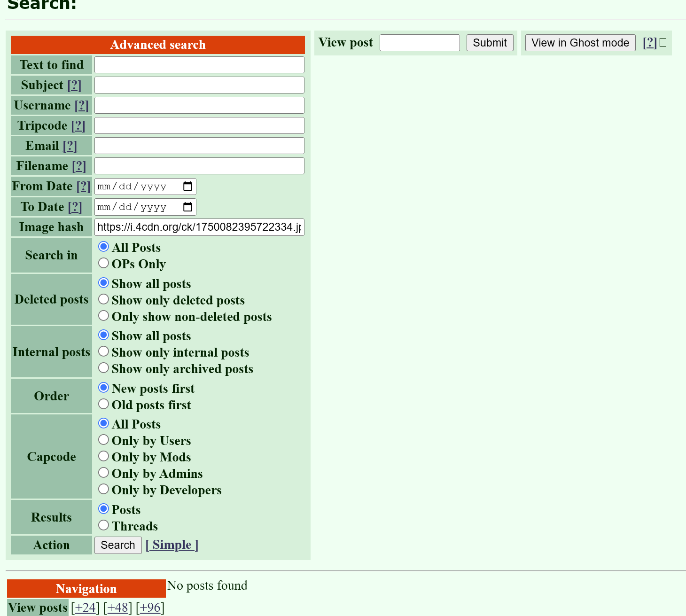The image size is (686, 616).
Task: Open Filename help [?] link
Action: coord(79,166)
